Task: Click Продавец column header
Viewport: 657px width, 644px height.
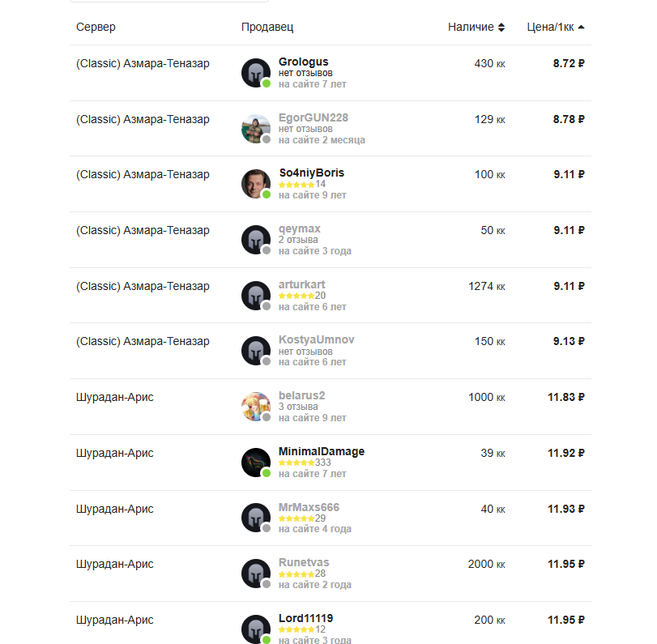Action: 267,28
